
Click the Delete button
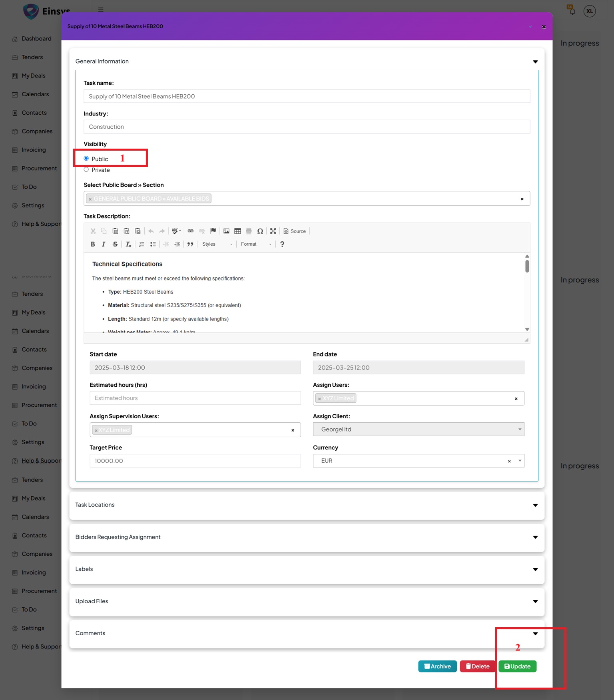tap(477, 666)
